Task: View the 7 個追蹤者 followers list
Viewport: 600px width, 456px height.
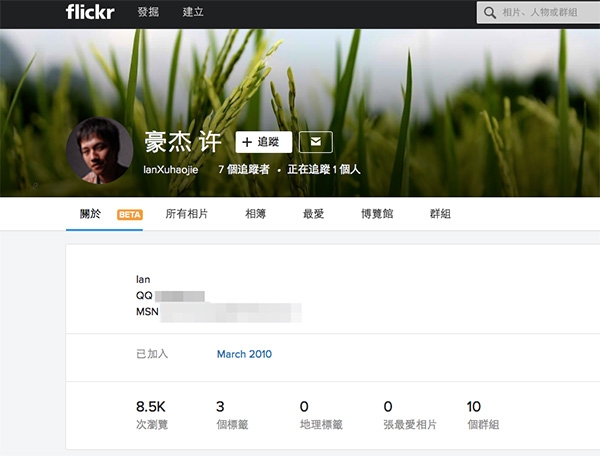Action: click(244, 169)
